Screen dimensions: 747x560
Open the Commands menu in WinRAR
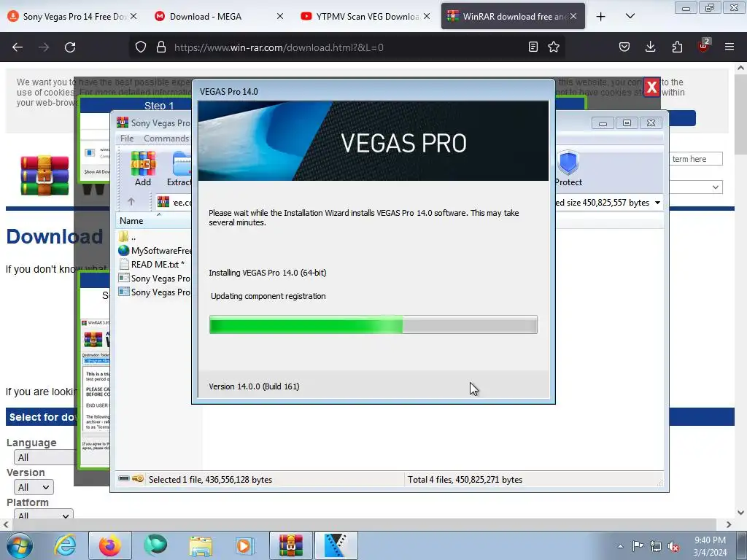point(166,139)
